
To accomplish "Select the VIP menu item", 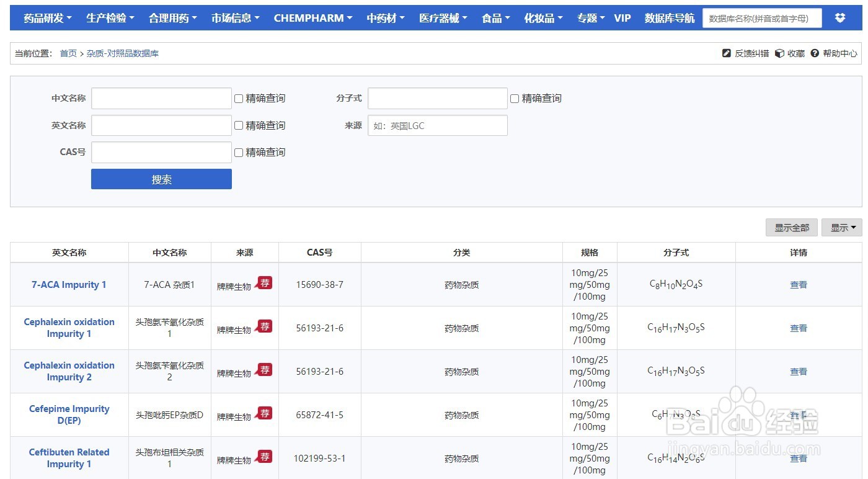I will pos(622,17).
